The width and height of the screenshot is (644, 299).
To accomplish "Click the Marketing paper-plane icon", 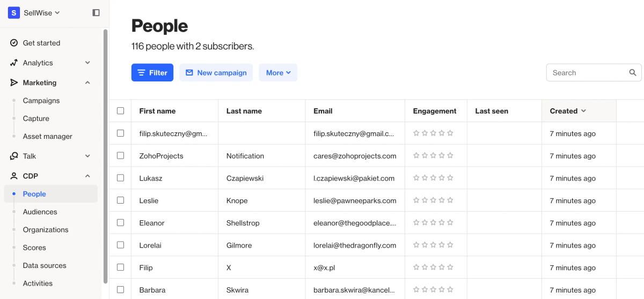I will click(x=14, y=83).
